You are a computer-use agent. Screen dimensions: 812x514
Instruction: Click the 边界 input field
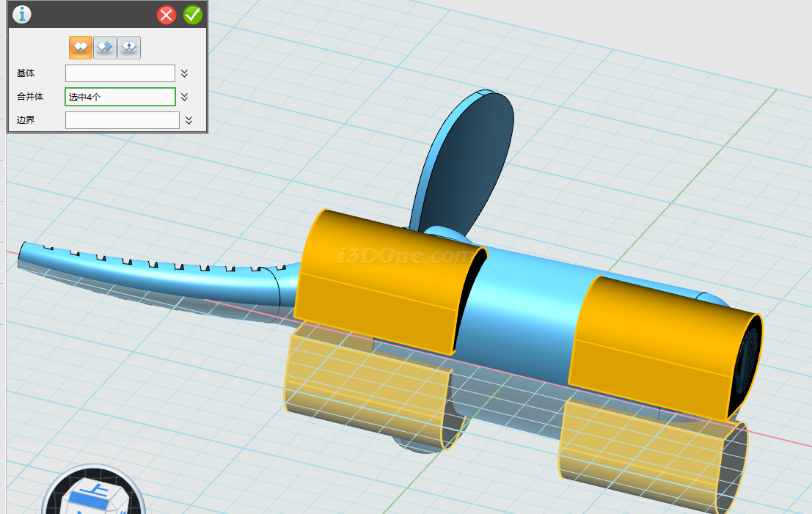122,120
